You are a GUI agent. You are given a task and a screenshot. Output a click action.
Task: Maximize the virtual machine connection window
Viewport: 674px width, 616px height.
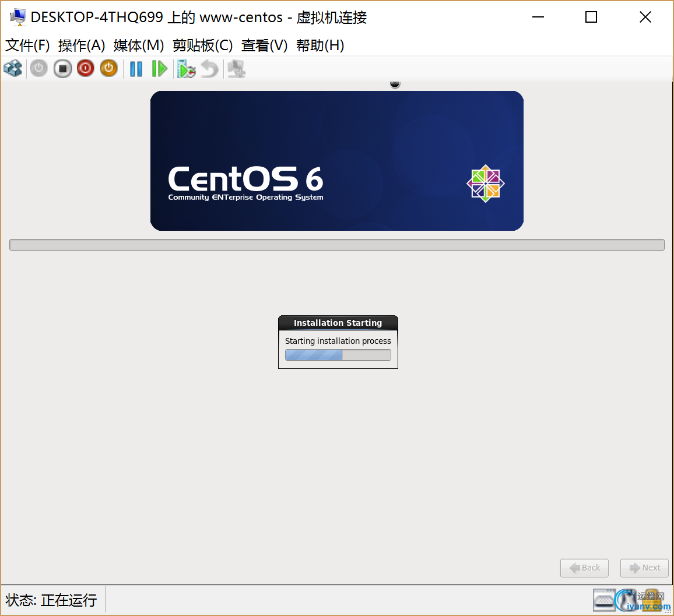591,17
